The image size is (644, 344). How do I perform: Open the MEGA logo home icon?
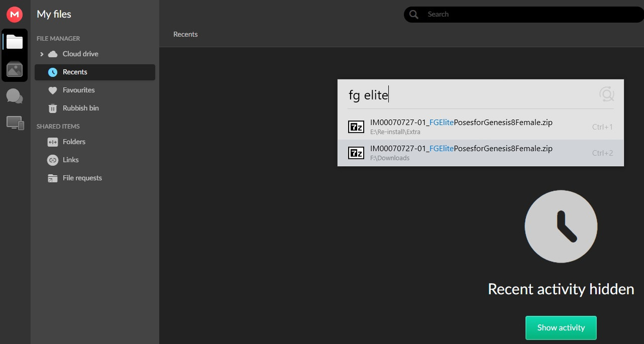coord(15,15)
